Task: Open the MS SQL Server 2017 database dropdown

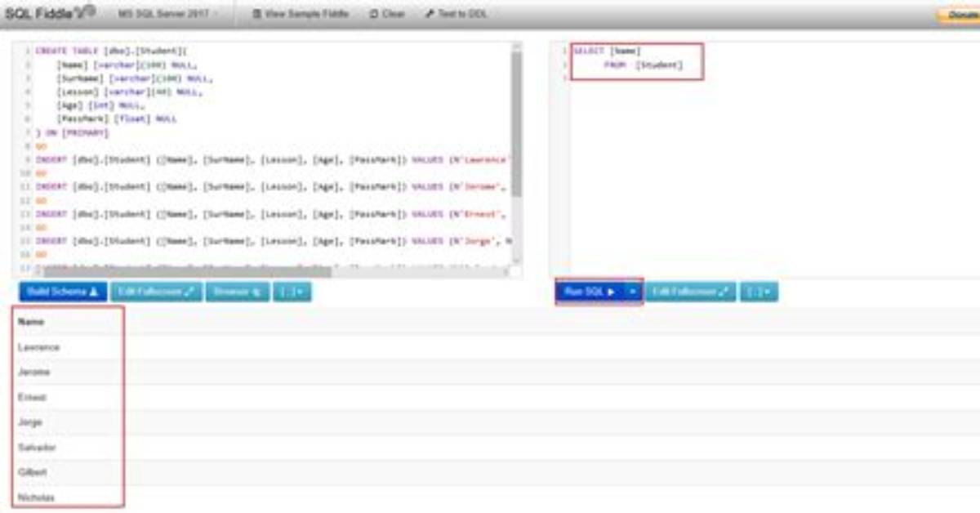Action: click(x=167, y=14)
